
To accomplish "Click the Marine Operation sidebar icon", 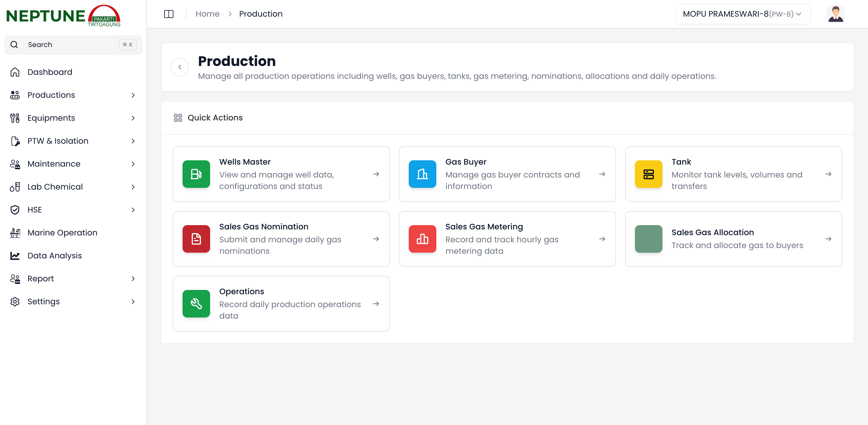I will click(x=15, y=233).
